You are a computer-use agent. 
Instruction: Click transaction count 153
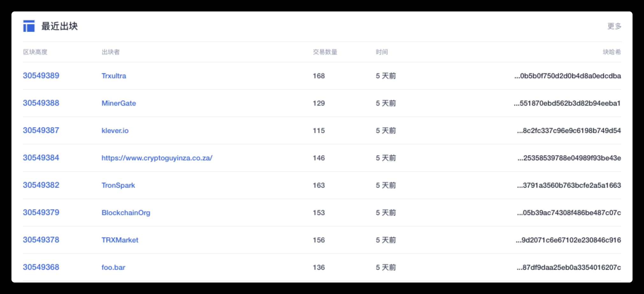pos(319,213)
